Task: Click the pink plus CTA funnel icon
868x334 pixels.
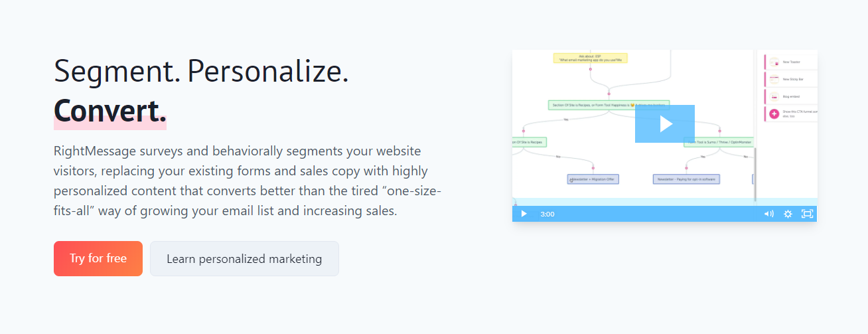Action: pos(774,114)
